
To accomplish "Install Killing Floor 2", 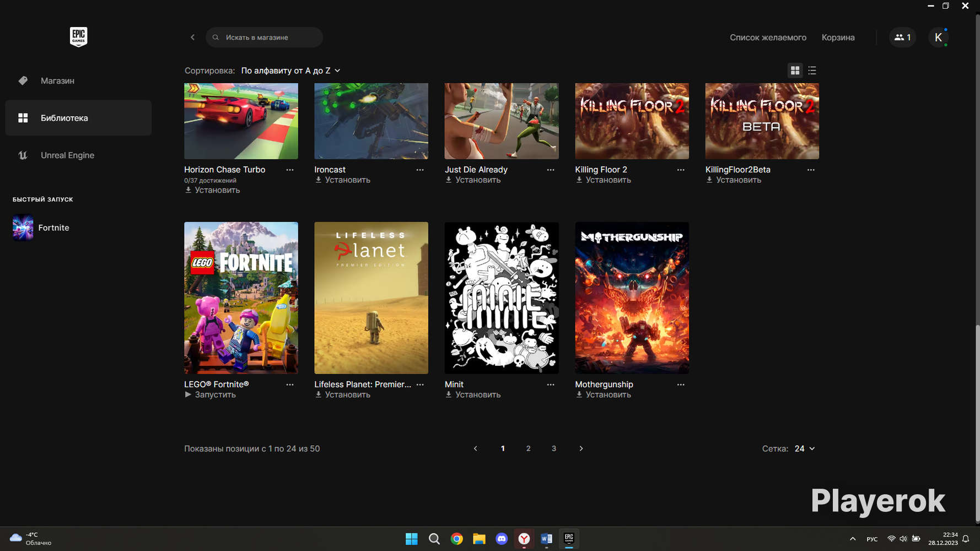I will coord(603,180).
